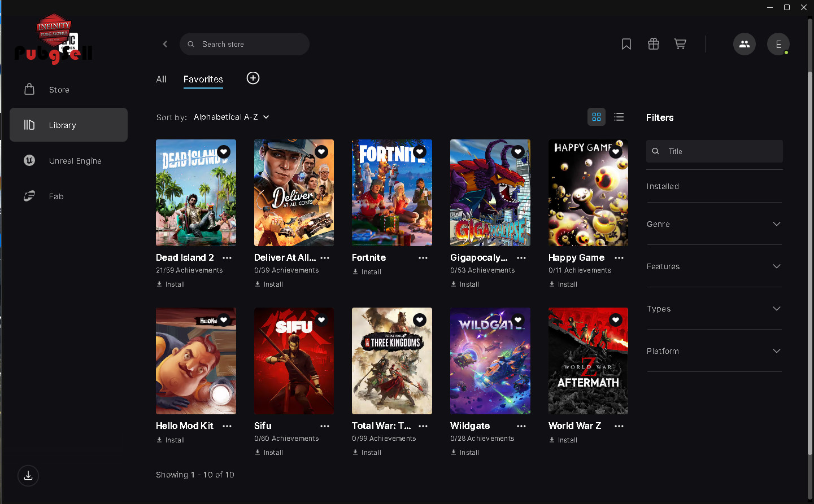Open the wishlist bookmark icon

pos(626,44)
